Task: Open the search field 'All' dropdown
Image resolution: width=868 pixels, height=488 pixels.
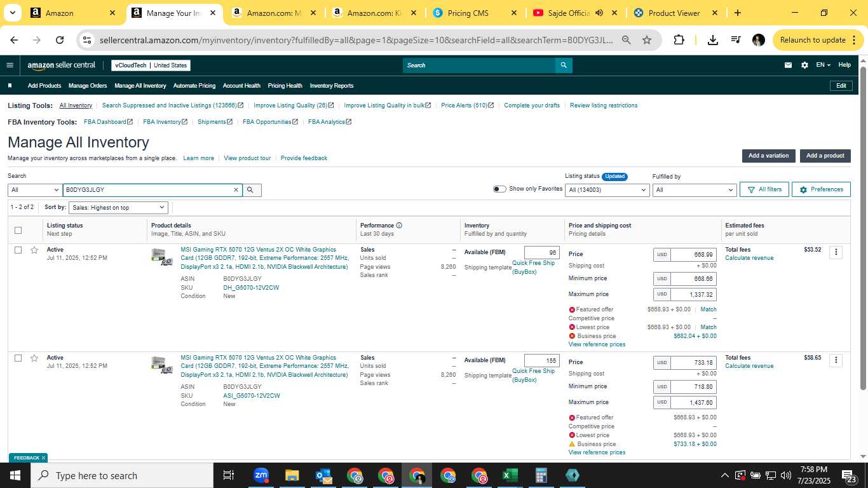Action: (34, 190)
